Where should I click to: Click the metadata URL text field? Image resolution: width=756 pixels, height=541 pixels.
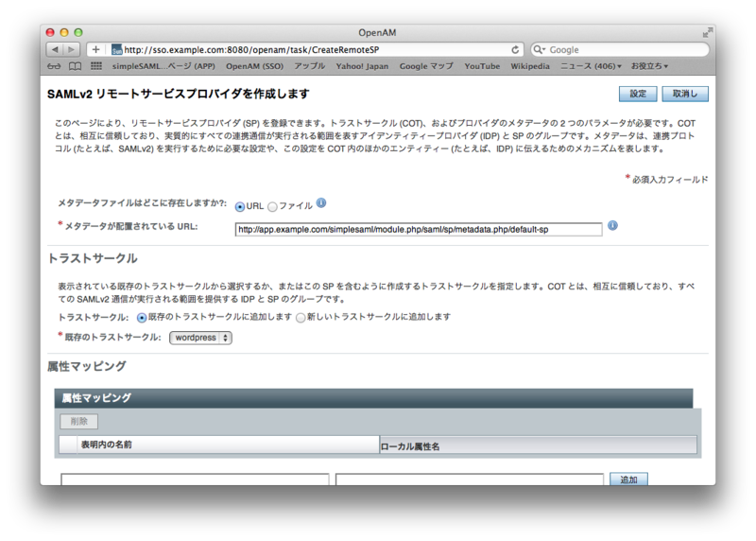point(418,229)
